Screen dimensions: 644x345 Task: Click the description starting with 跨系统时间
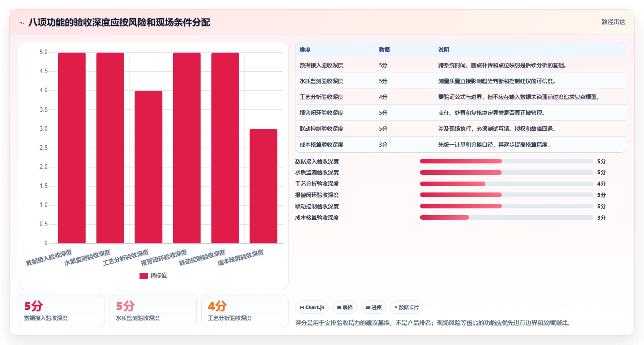[502, 65]
